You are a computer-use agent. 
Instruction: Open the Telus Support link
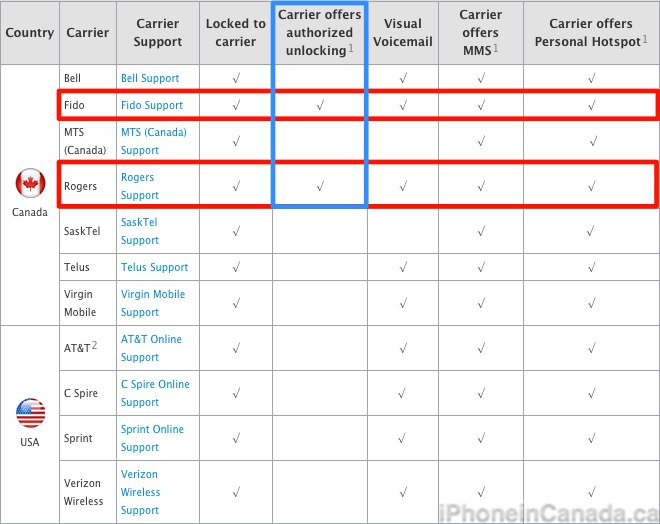154,267
